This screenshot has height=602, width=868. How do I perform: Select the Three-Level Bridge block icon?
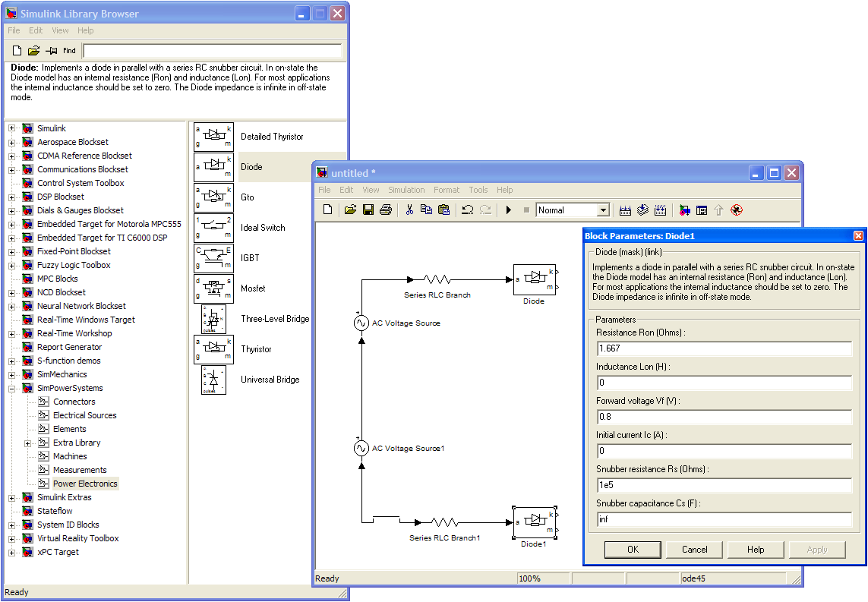213,320
